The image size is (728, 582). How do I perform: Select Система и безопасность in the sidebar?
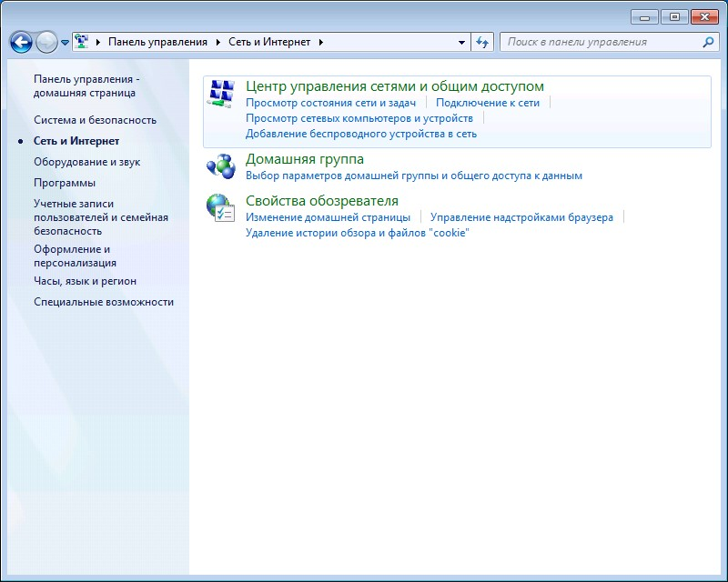click(x=95, y=120)
